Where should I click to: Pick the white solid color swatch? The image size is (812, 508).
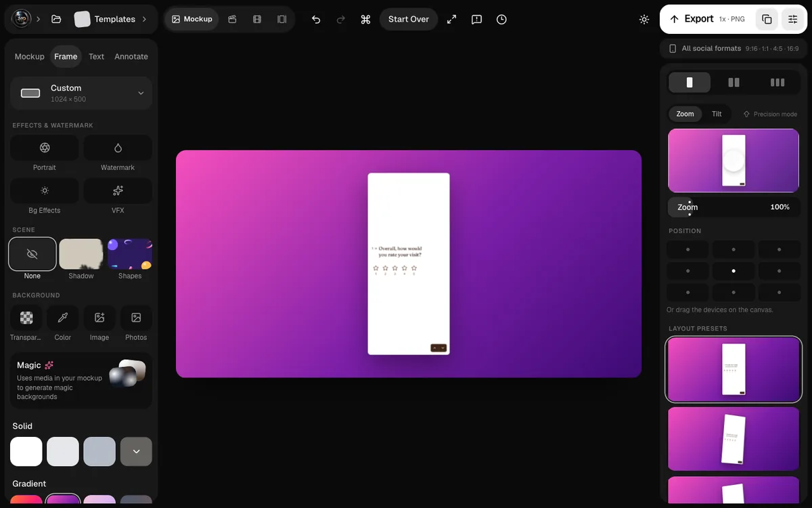point(26,452)
